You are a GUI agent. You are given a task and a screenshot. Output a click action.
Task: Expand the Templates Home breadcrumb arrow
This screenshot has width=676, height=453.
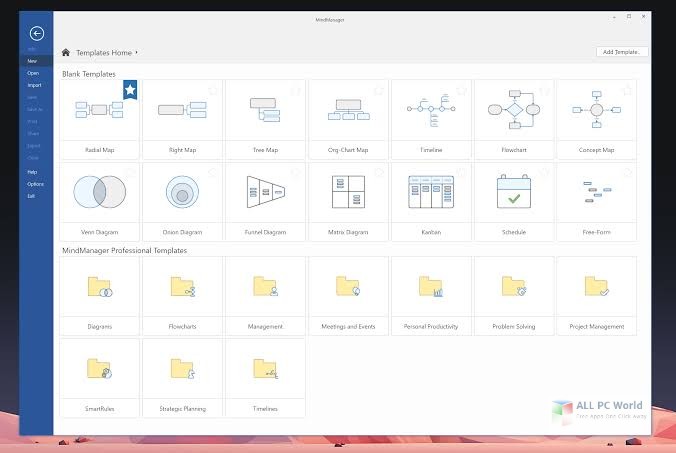coord(137,52)
